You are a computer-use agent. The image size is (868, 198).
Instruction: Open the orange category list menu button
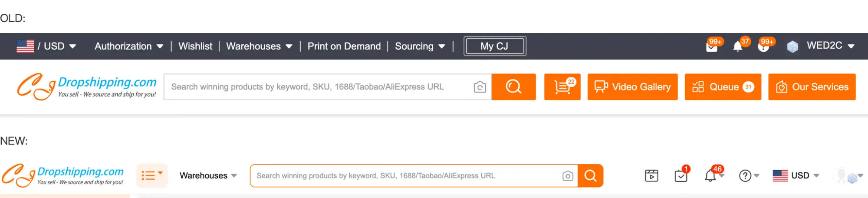tap(152, 175)
